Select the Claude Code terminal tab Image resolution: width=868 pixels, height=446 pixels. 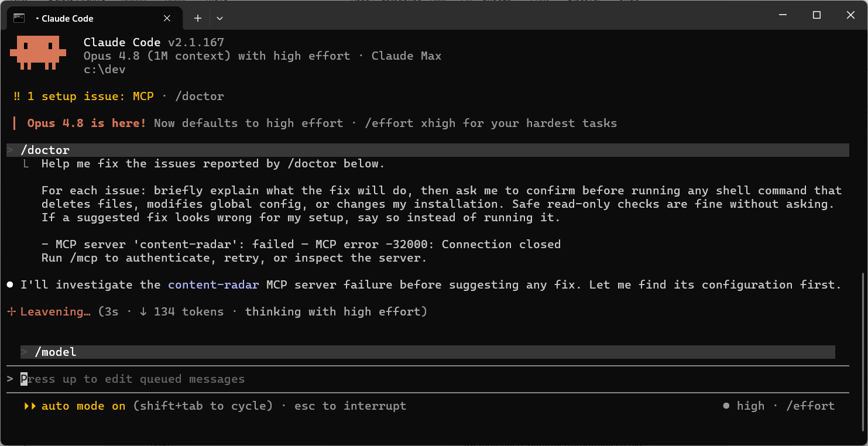click(x=94, y=18)
